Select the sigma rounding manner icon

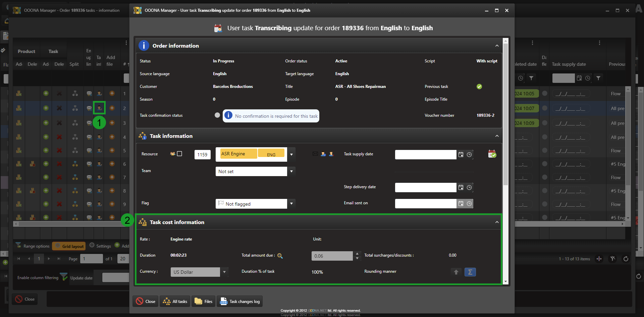[x=470, y=272]
